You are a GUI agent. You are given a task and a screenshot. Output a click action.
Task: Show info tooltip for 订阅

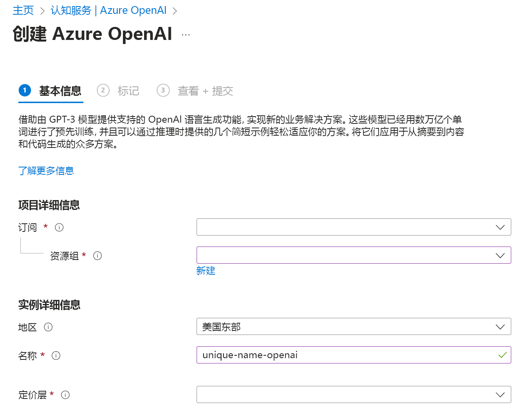pyautogui.click(x=59, y=227)
